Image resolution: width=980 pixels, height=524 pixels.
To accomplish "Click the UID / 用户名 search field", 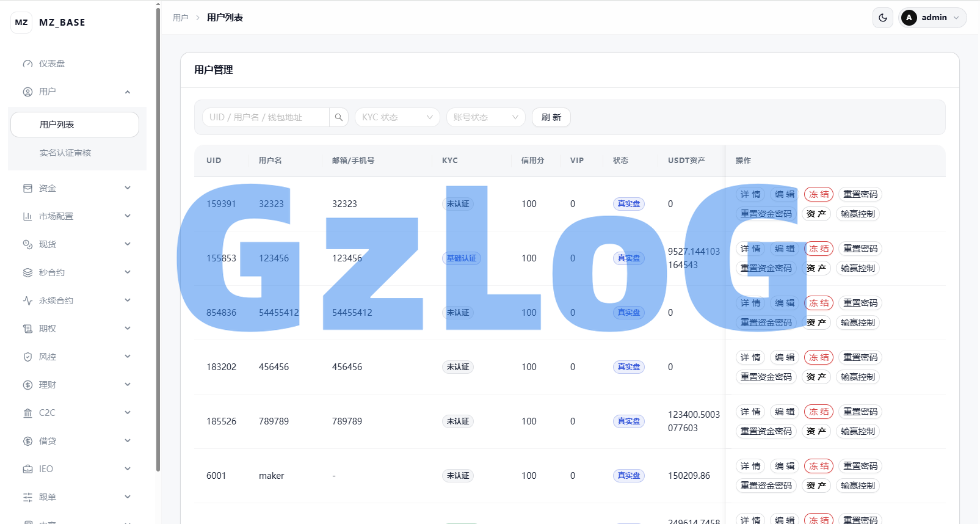I will point(266,117).
